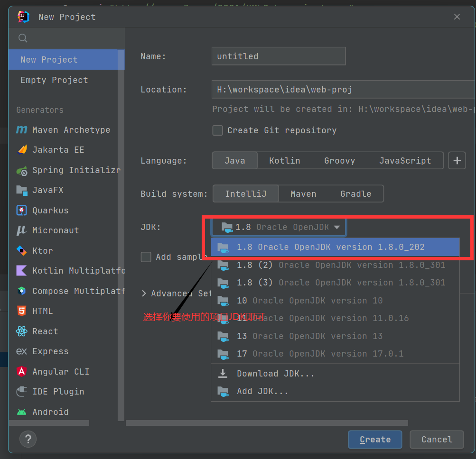Image resolution: width=476 pixels, height=459 pixels.
Task: Click the search magnifier icon
Action: tap(23, 38)
